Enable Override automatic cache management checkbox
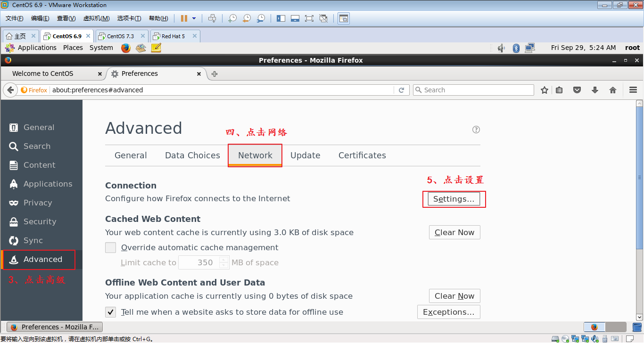The image size is (644, 343). tap(111, 248)
